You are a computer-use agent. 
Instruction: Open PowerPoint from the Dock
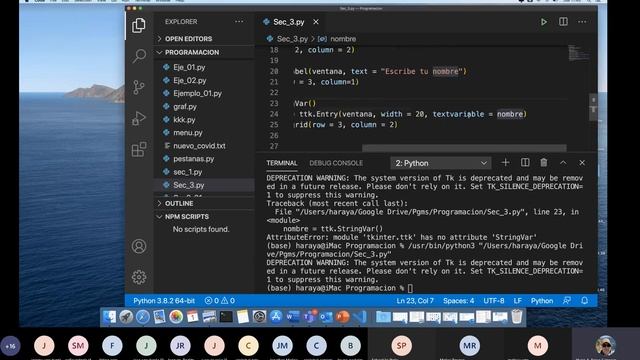343,317
